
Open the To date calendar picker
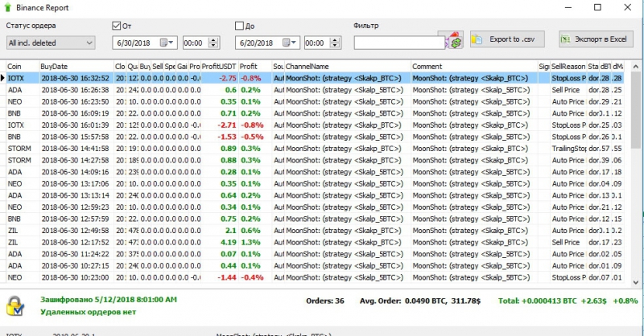point(290,43)
